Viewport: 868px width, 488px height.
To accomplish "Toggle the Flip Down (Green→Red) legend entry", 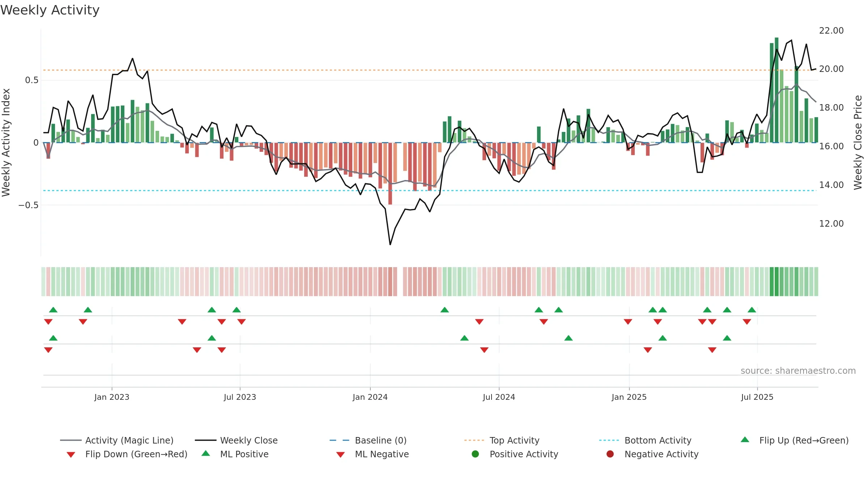I will (x=127, y=454).
